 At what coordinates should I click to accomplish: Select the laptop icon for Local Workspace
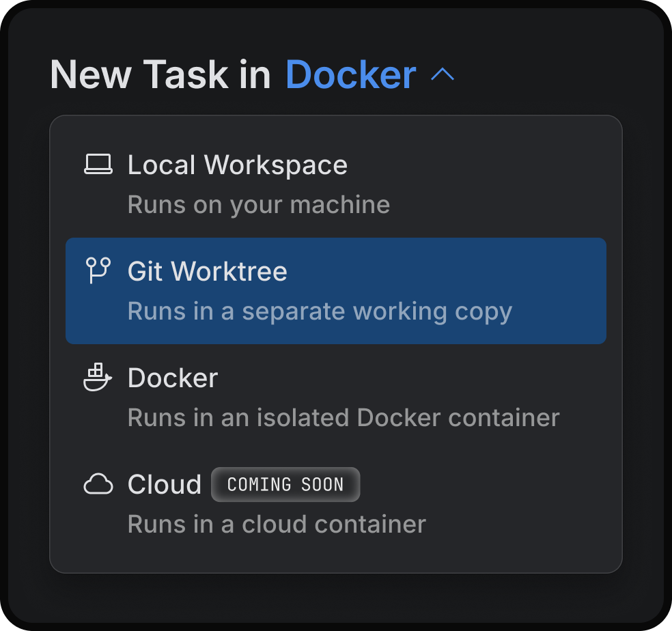(98, 164)
